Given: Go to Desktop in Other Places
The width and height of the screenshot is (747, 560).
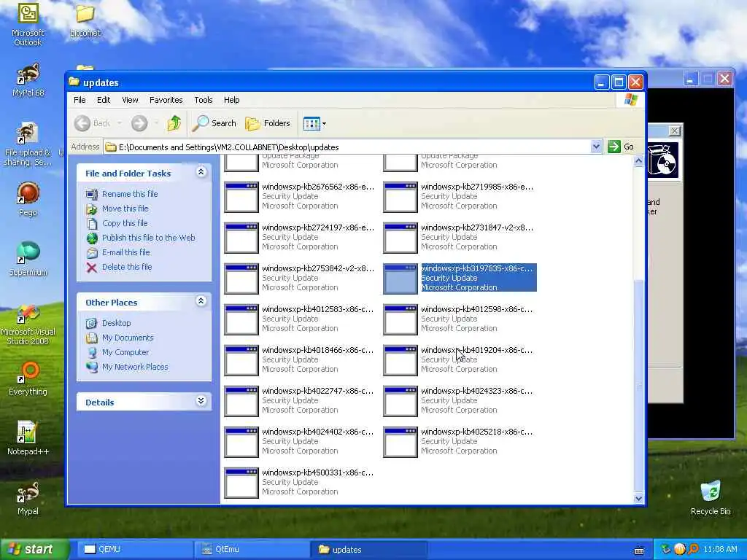Looking at the screenshot, I should 116,323.
